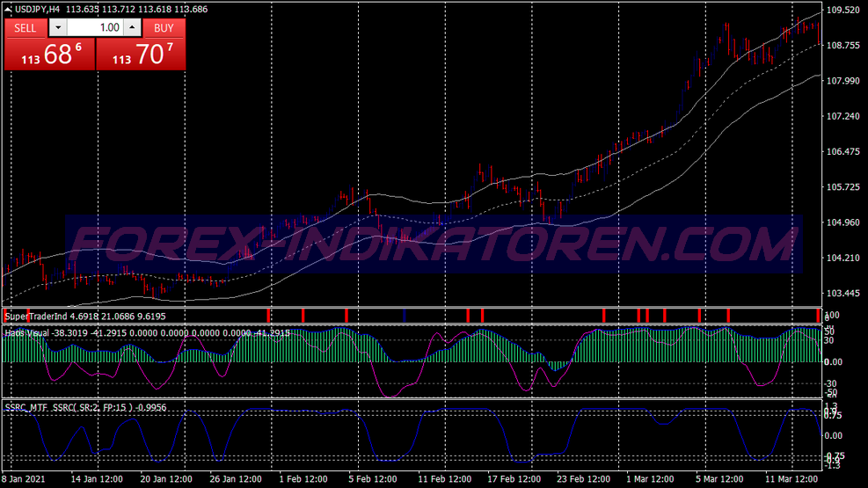Click the SELL button
Image resolution: width=868 pixels, height=488 pixels.
26,27
